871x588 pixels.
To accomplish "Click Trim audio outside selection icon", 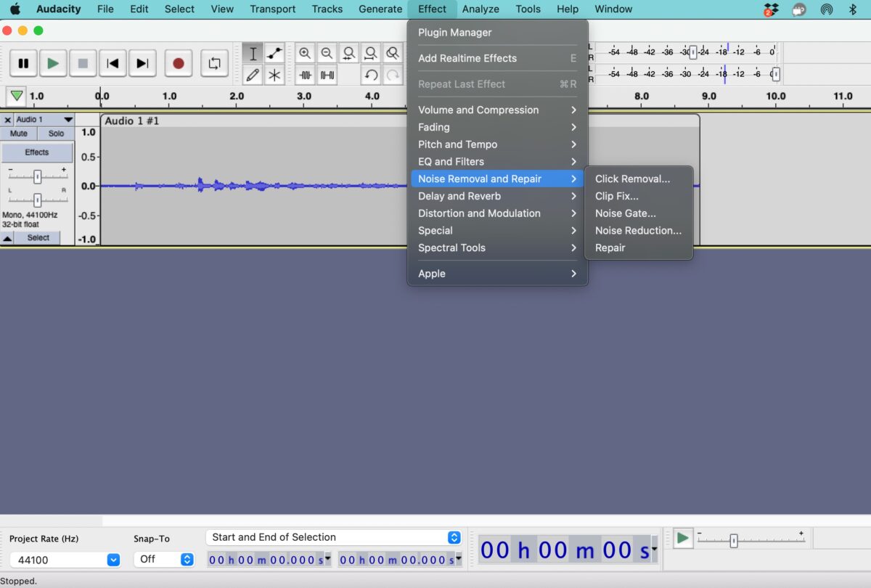I will [305, 74].
